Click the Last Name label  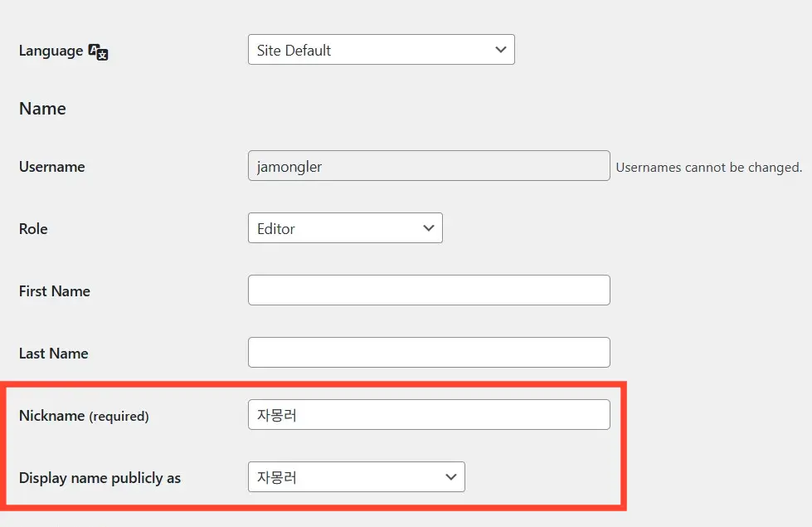(53, 354)
